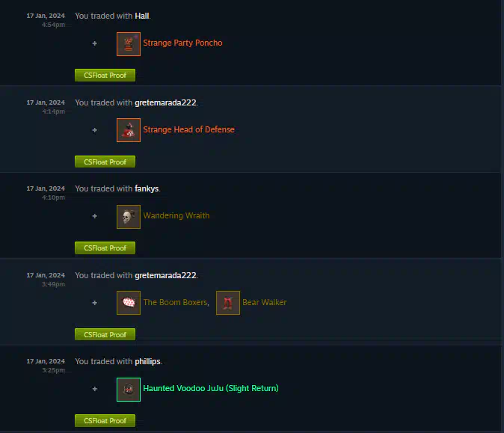Open the Wandering Wraith item name
Viewport: 504px width, 433px height.
pos(176,215)
